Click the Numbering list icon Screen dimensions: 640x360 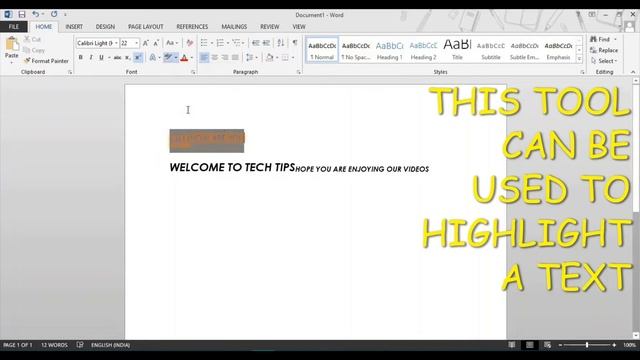click(x=220, y=43)
